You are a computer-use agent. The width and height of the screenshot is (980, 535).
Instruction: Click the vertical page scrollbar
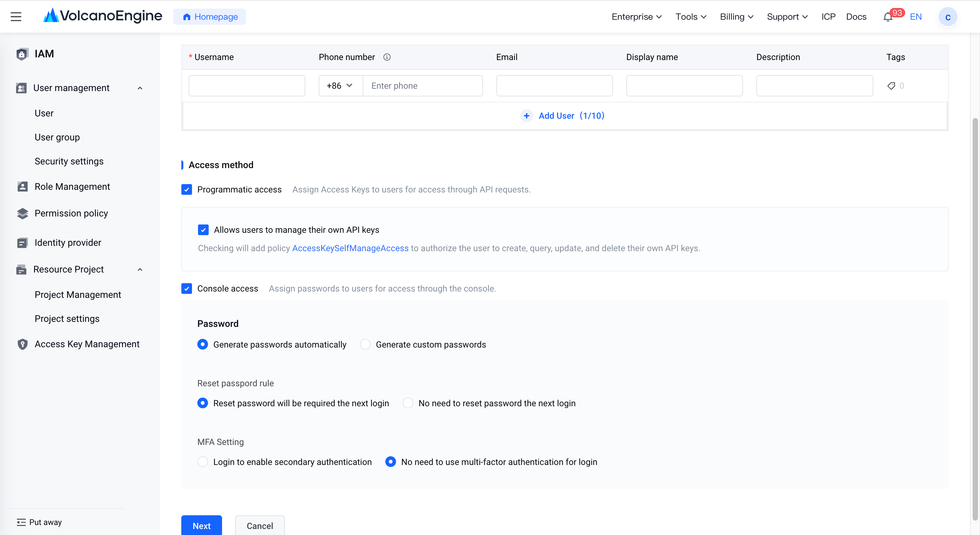(975, 319)
